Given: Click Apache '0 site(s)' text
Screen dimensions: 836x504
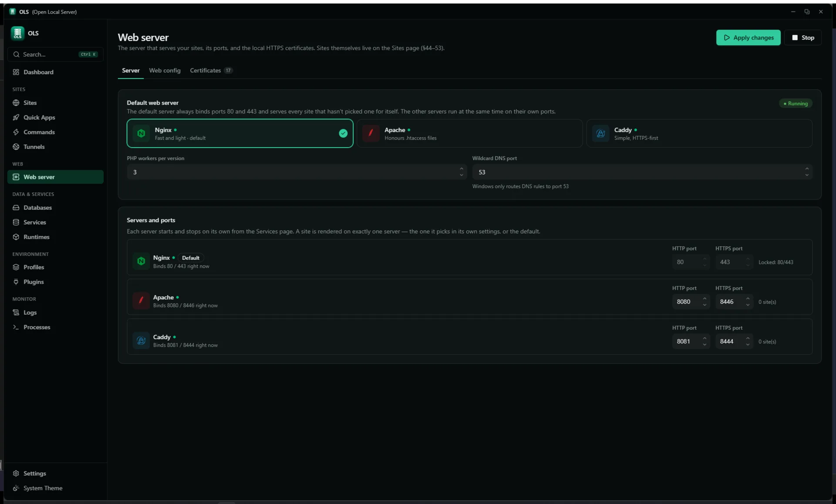Looking at the screenshot, I should pos(767,302).
